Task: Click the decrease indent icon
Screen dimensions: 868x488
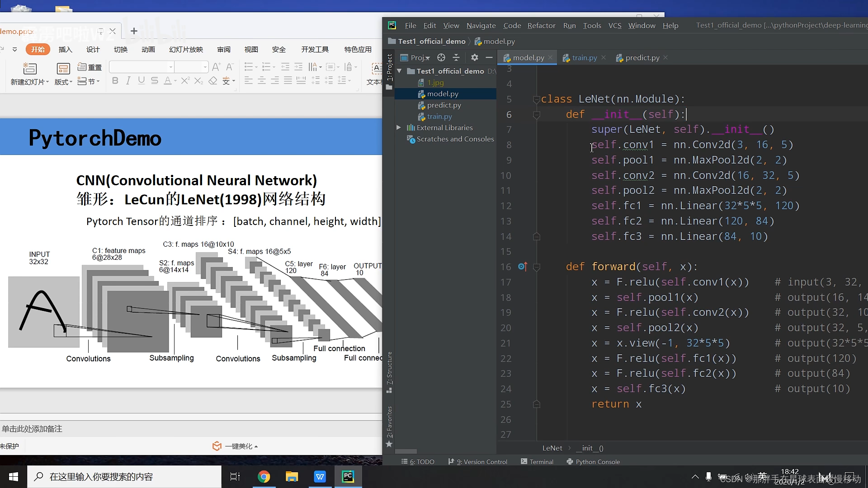Action: [x=285, y=67]
